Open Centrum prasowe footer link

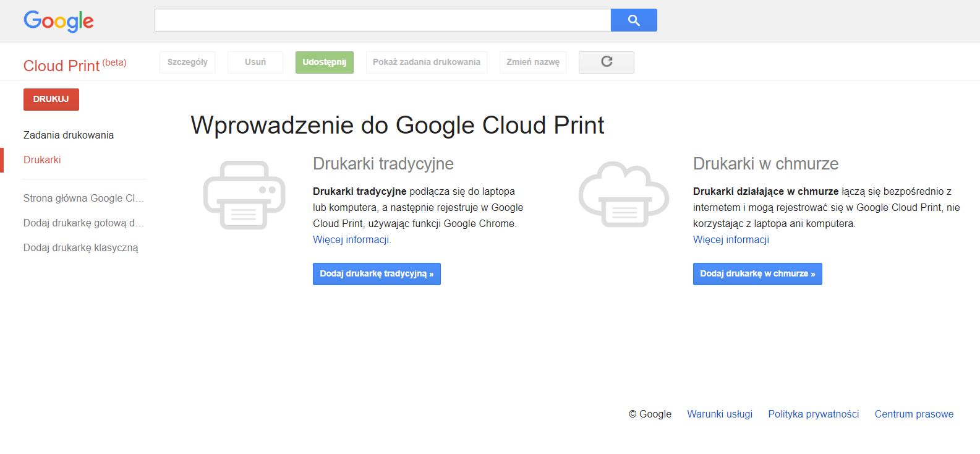tap(914, 414)
